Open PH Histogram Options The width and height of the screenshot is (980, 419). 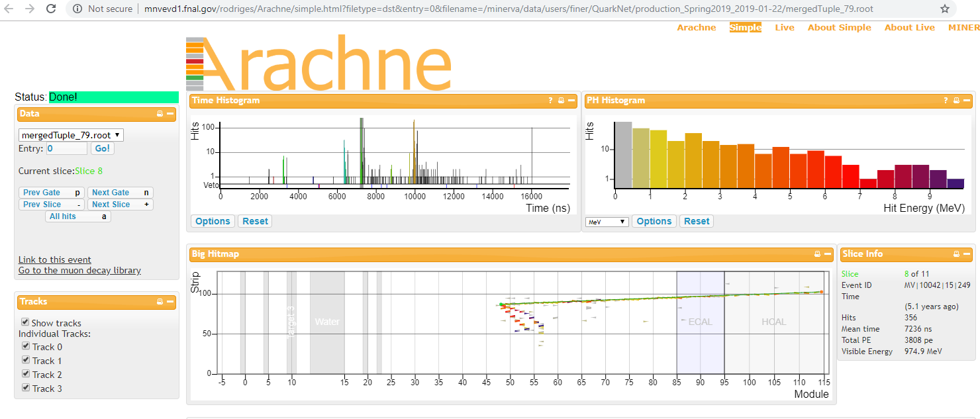click(654, 221)
